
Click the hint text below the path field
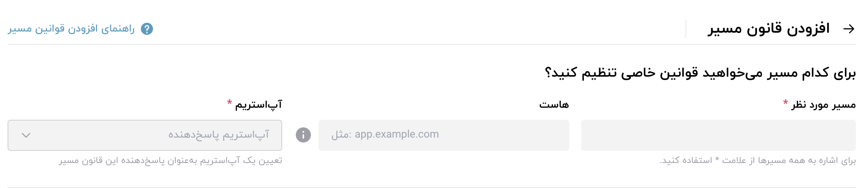[x=757, y=161]
